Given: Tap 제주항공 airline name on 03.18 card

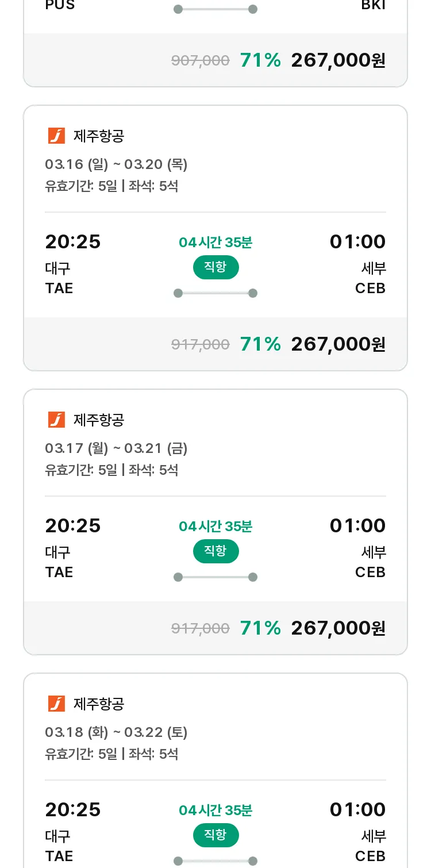Looking at the screenshot, I should 99,704.
